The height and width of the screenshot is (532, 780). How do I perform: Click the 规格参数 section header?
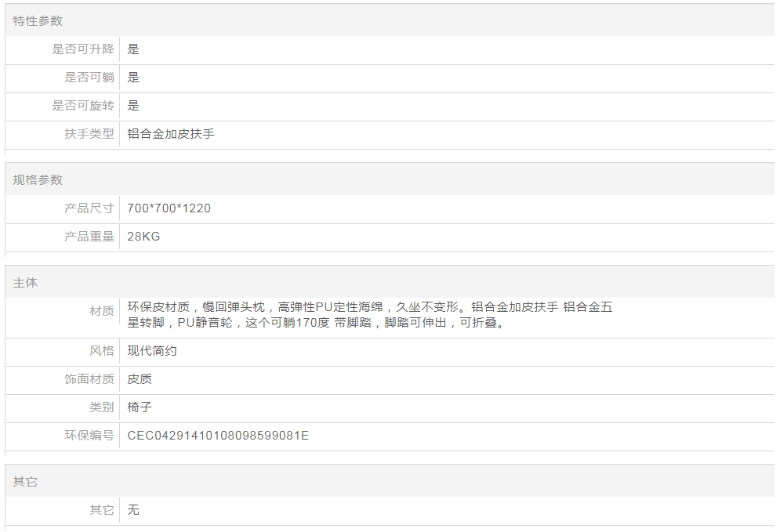click(38, 180)
